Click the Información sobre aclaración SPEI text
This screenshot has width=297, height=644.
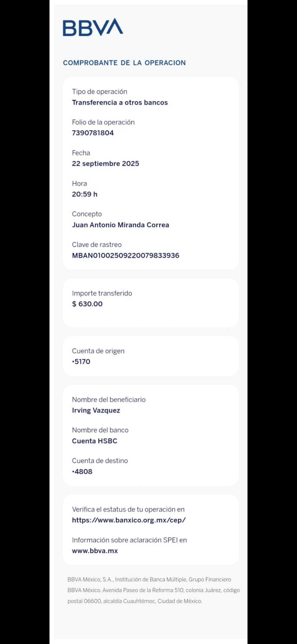(x=129, y=540)
